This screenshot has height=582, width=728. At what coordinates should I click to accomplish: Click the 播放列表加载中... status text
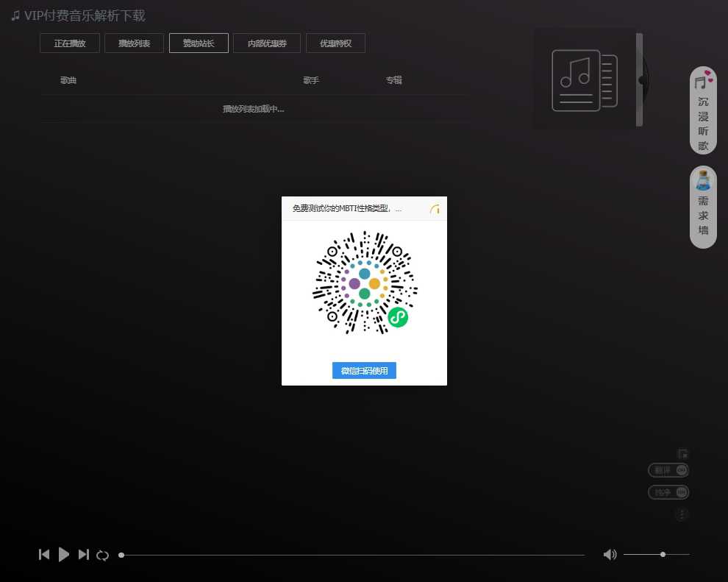[x=254, y=109]
